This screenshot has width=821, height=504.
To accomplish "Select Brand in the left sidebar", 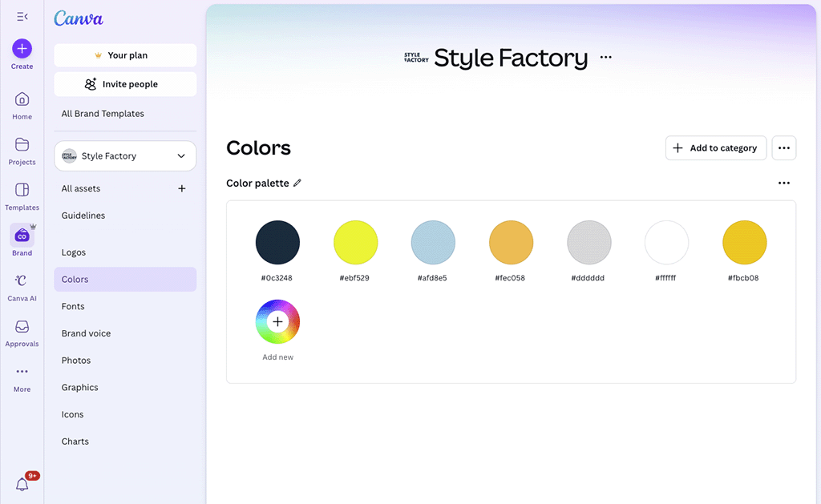I will [x=21, y=238].
